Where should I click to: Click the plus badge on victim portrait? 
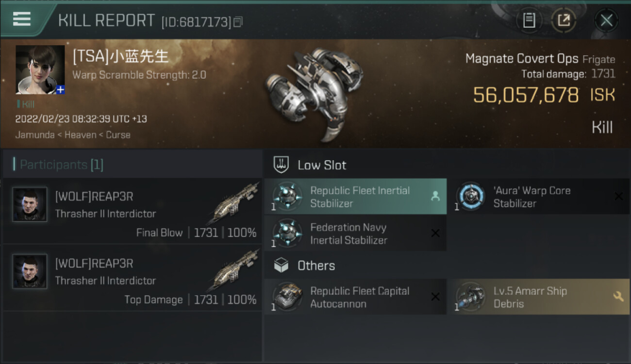tap(60, 90)
